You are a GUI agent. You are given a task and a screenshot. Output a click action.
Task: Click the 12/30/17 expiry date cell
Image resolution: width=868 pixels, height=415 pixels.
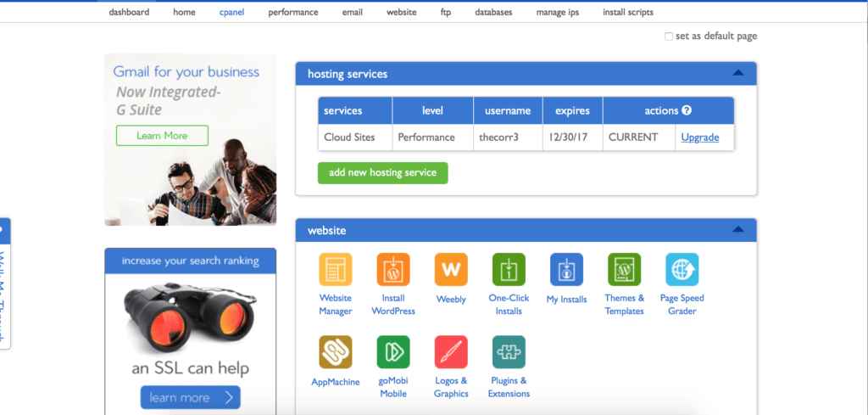(573, 137)
